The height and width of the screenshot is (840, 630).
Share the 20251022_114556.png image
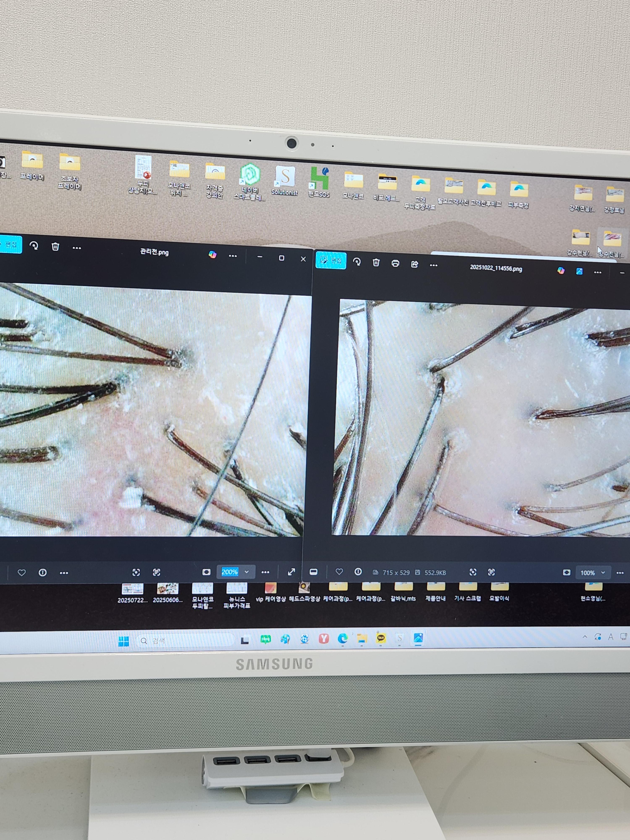tap(415, 264)
